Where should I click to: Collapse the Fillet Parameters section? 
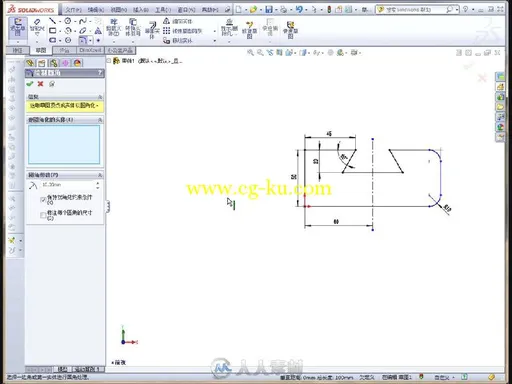(x=100, y=175)
